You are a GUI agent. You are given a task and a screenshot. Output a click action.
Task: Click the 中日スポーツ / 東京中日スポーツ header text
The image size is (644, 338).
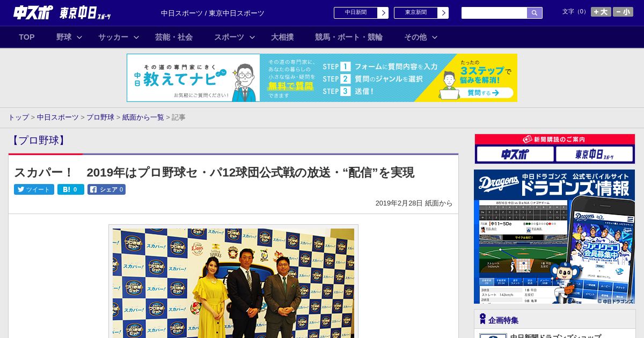(x=213, y=13)
